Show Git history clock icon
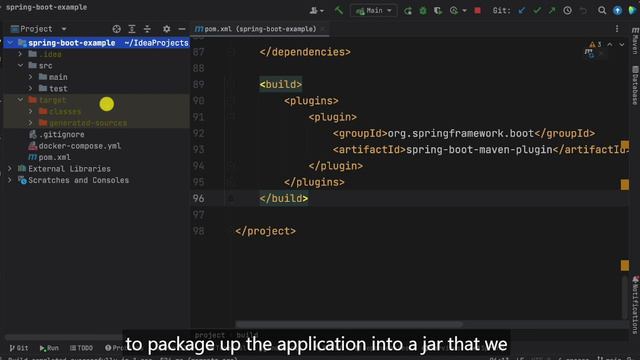 (567, 11)
